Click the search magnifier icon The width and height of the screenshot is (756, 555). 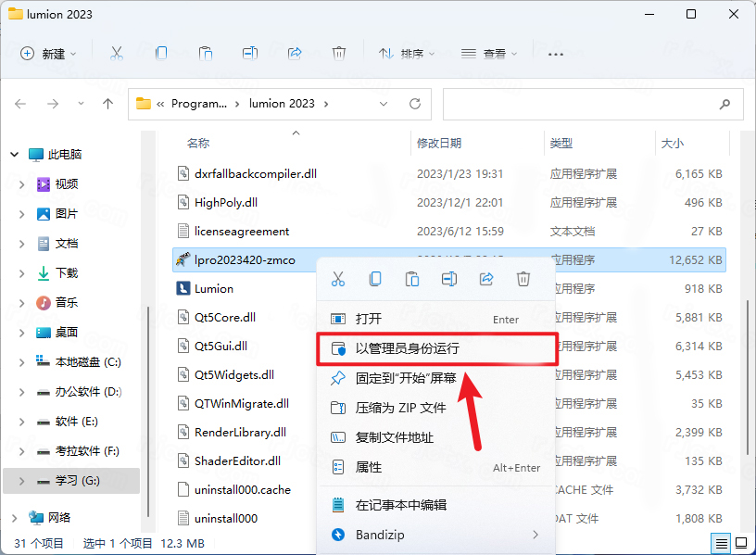click(724, 104)
